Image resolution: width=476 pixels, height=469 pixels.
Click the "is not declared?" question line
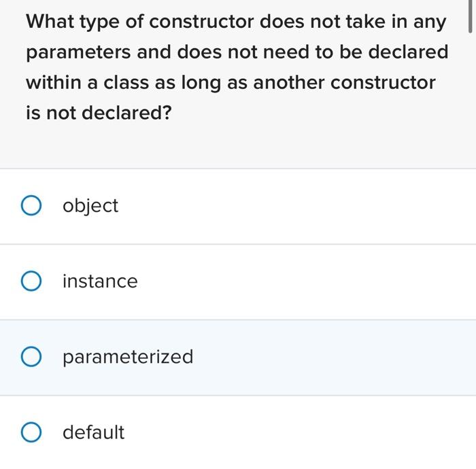pos(99,113)
